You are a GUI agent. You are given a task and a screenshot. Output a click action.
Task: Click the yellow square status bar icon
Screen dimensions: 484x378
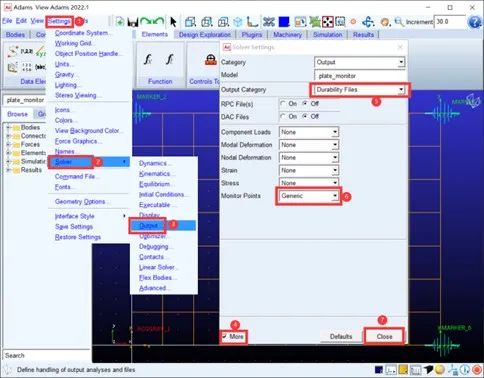pos(403,370)
